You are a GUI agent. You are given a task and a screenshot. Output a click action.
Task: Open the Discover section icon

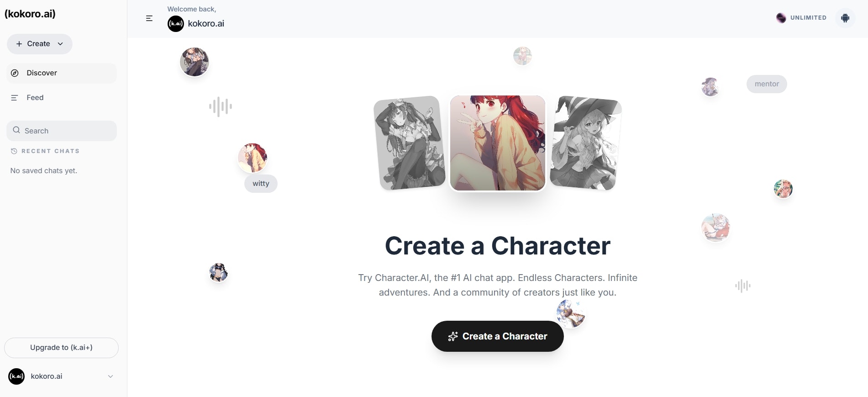pyautogui.click(x=16, y=73)
